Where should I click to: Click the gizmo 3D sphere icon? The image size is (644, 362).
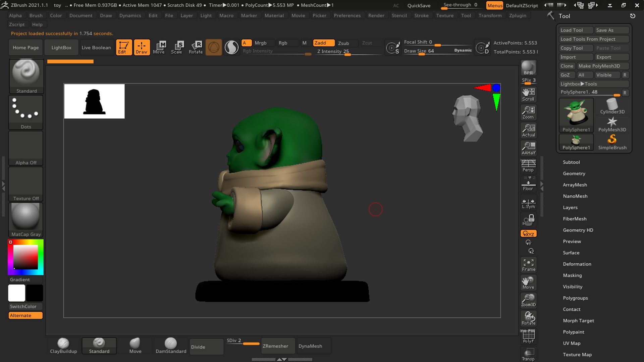pyautogui.click(x=214, y=47)
